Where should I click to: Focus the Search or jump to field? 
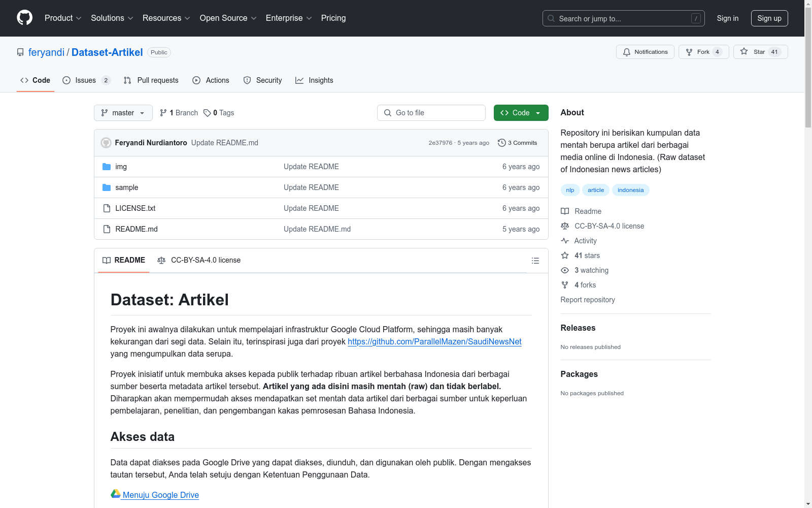tap(623, 18)
